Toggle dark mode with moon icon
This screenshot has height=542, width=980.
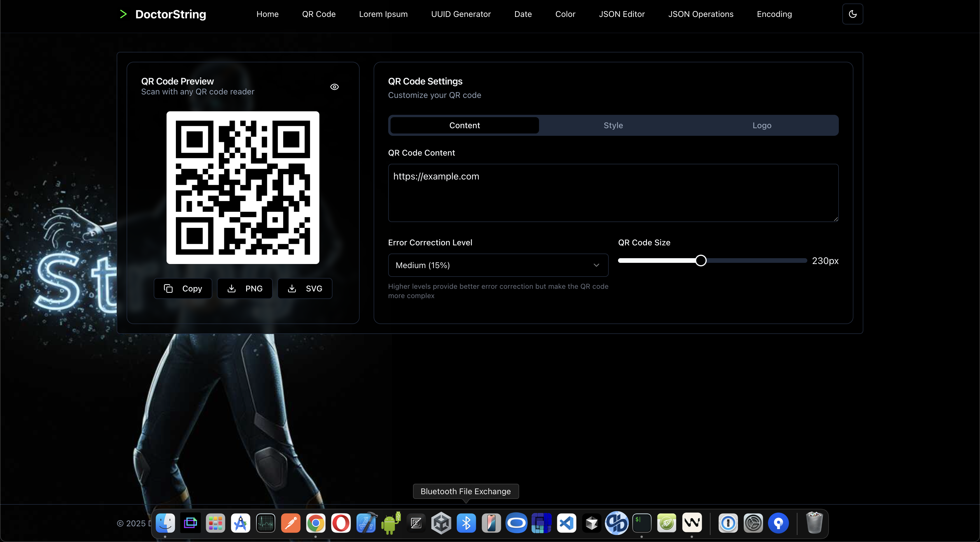tap(852, 14)
